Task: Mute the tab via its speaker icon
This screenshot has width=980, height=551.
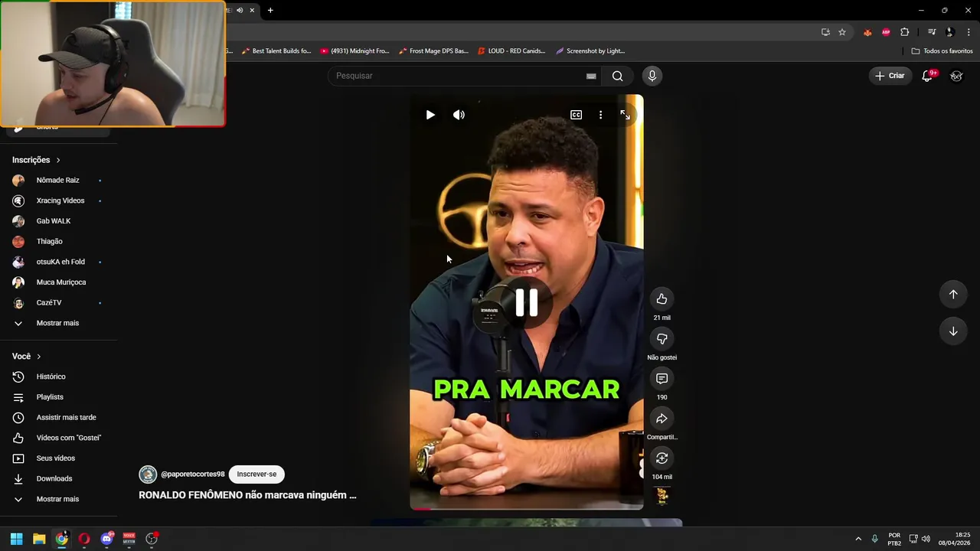Action: tap(240, 11)
